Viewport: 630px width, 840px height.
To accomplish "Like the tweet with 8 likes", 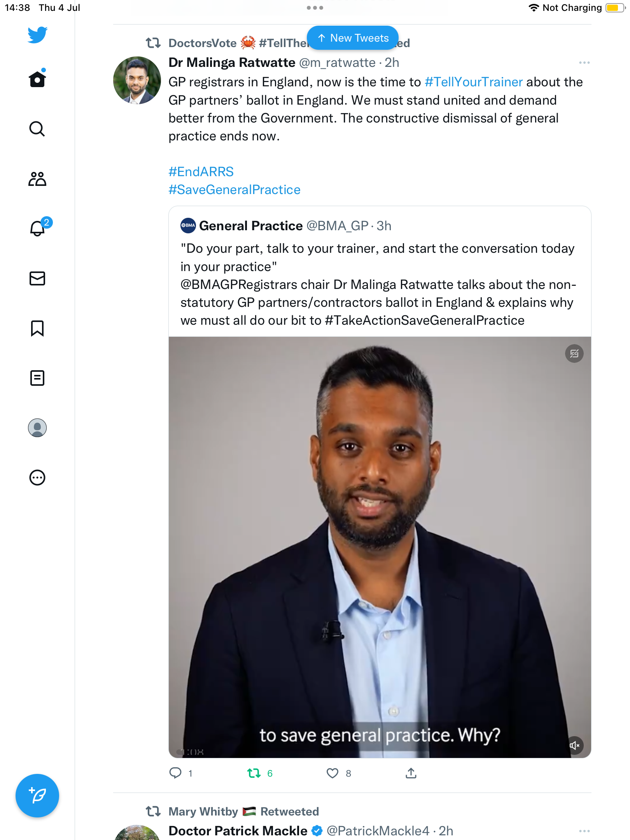I will (332, 773).
